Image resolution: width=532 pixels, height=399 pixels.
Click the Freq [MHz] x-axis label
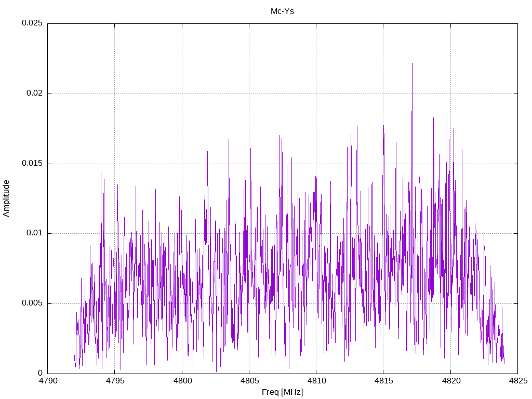[282, 392]
